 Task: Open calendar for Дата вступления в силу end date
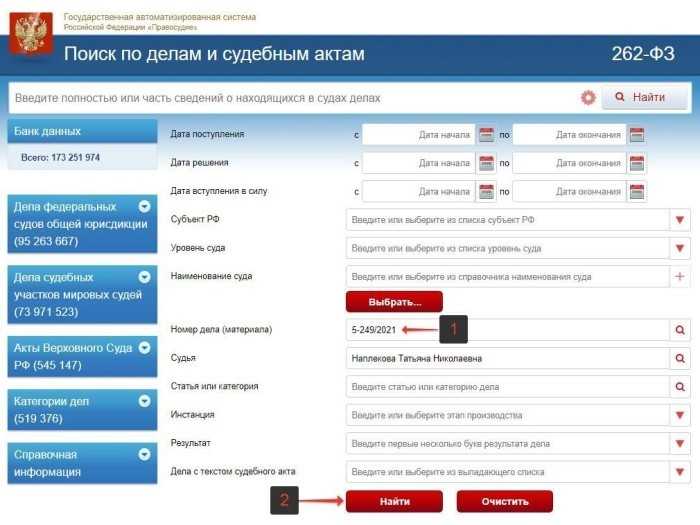click(x=637, y=191)
